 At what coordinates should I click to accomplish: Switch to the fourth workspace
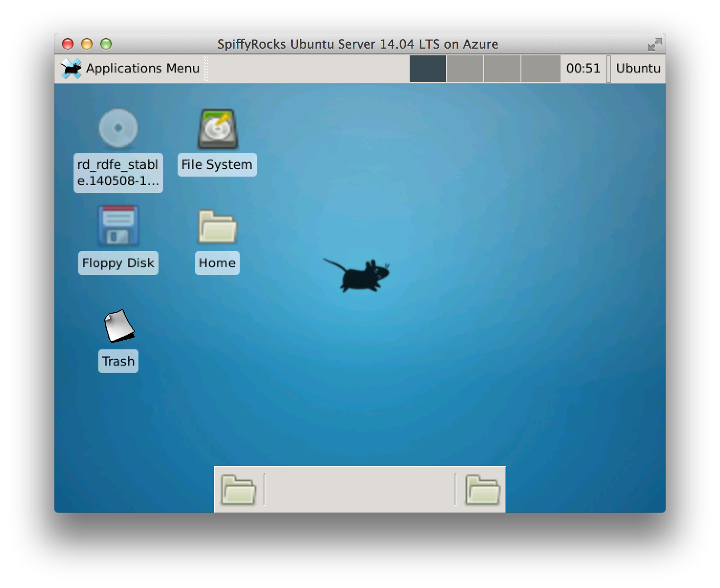pyautogui.click(x=540, y=69)
